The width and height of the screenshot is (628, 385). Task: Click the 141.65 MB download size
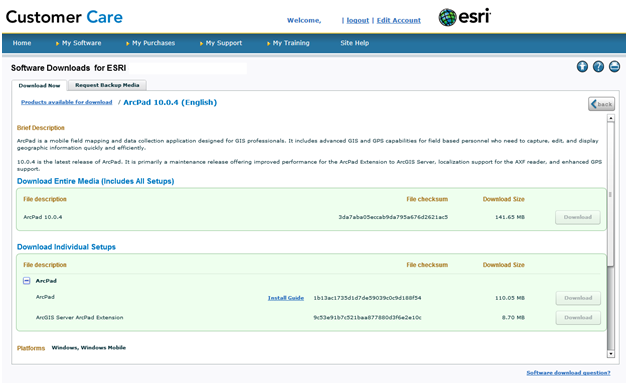point(509,217)
